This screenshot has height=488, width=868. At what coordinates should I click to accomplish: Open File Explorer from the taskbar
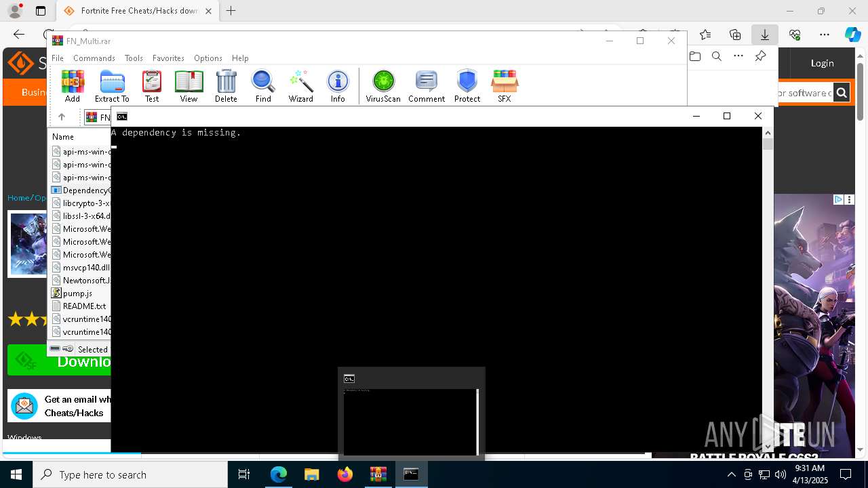pos(312,474)
